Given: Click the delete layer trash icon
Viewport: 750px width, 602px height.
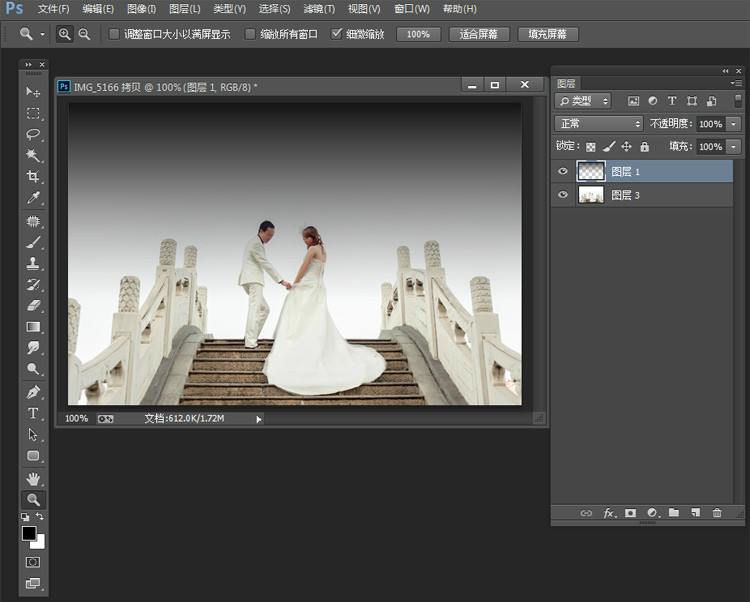Looking at the screenshot, I should (716, 513).
